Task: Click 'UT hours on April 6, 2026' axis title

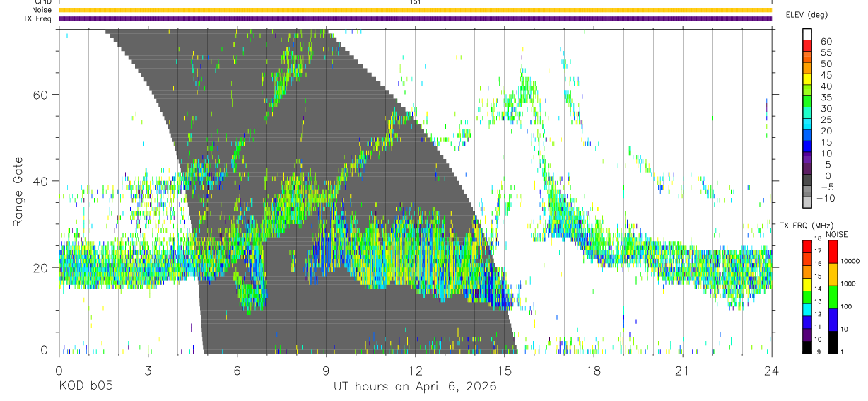Action: (x=415, y=387)
